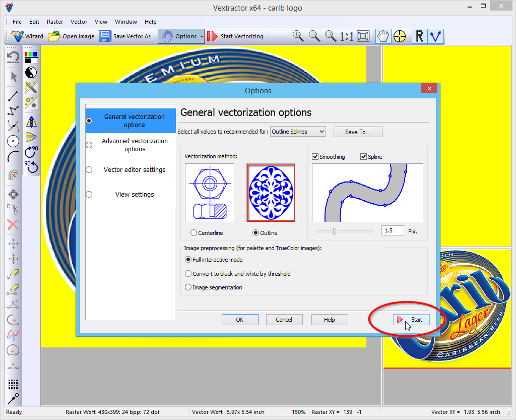The width and height of the screenshot is (516, 420).
Task: Click the flip horizontal mirror icon
Action: pyautogui.click(x=31, y=122)
